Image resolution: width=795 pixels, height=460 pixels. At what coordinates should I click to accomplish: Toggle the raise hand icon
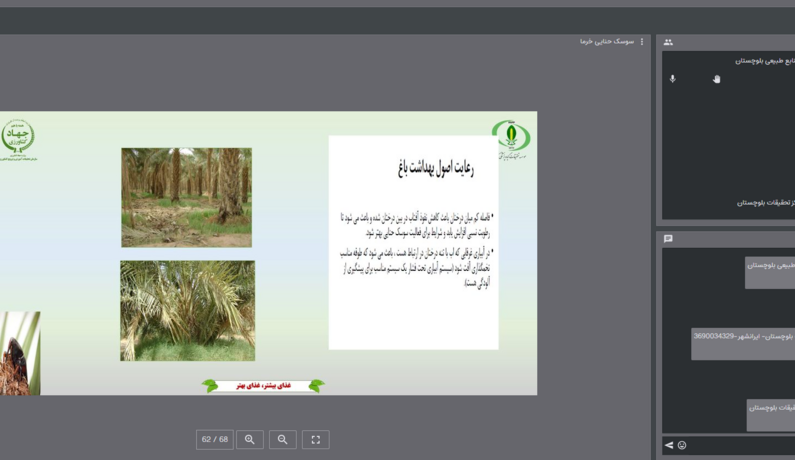(716, 79)
